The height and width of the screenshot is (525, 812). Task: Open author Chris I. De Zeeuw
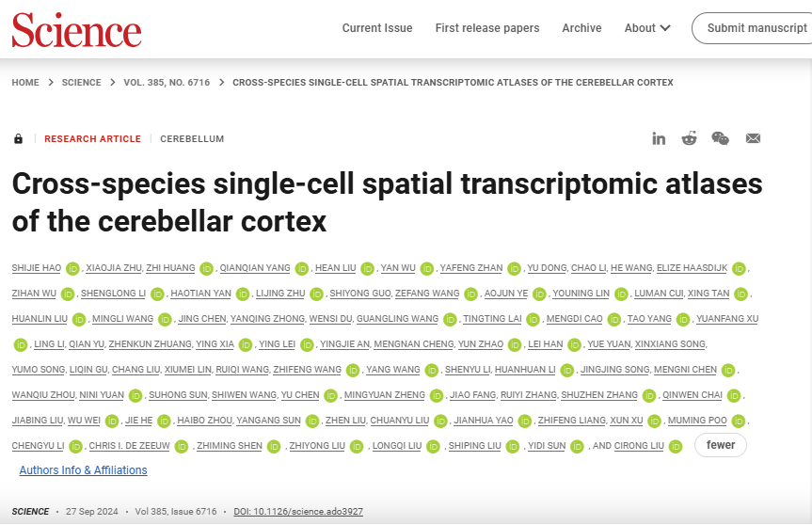tap(129, 446)
